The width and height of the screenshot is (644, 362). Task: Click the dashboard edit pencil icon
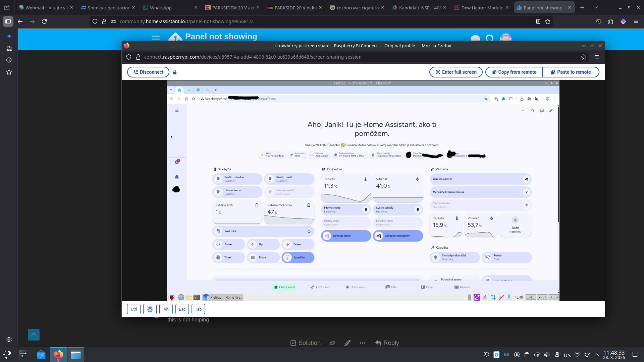(551, 111)
